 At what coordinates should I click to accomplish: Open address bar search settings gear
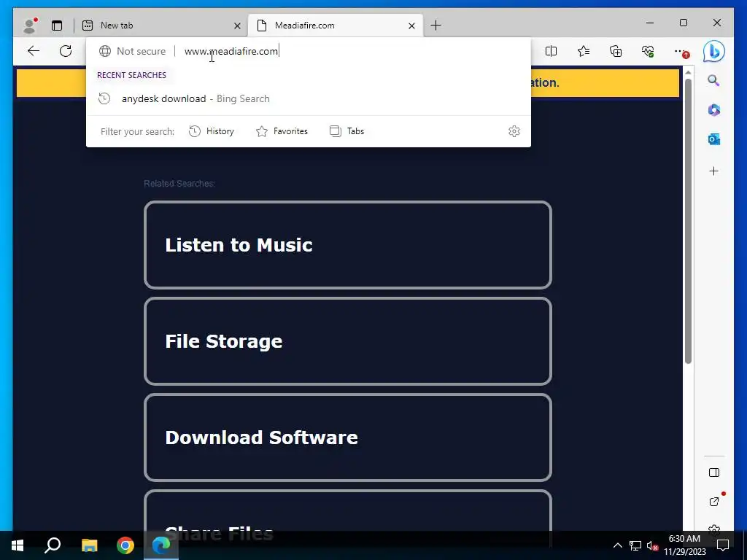[x=514, y=131]
